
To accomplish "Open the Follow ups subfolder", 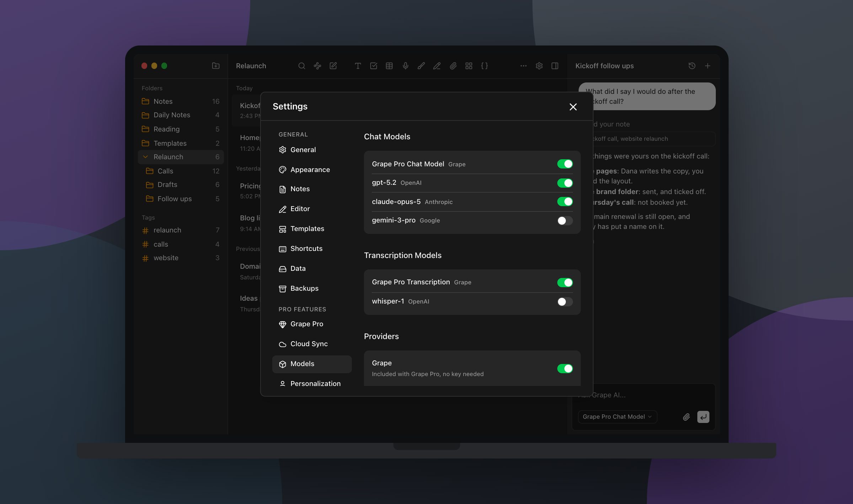I will [x=181, y=199].
